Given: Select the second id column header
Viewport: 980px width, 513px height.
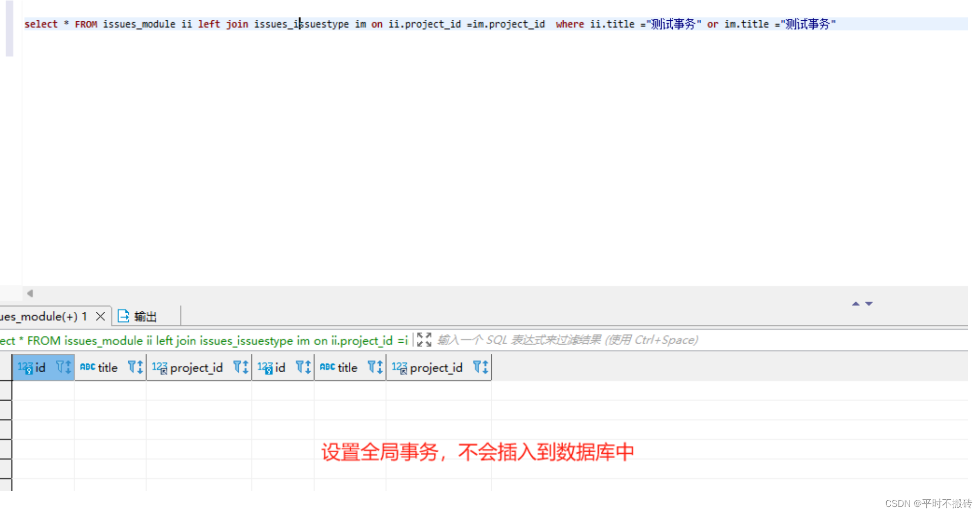Looking at the screenshot, I should click(283, 368).
